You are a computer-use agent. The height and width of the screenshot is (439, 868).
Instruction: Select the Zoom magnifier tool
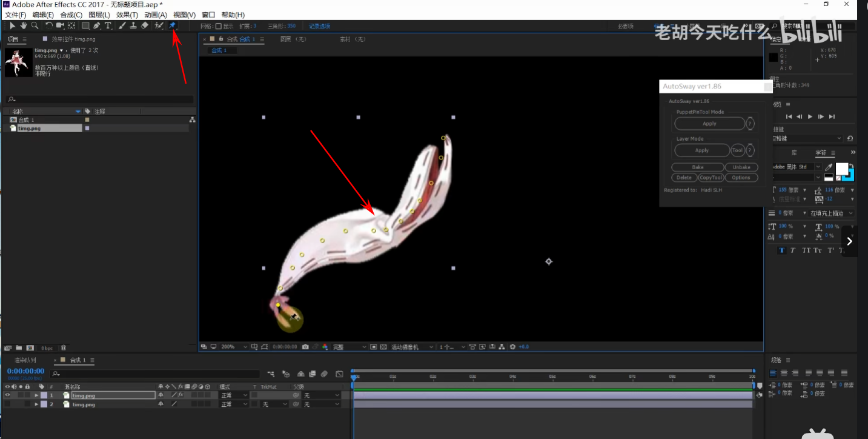(35, 25)
